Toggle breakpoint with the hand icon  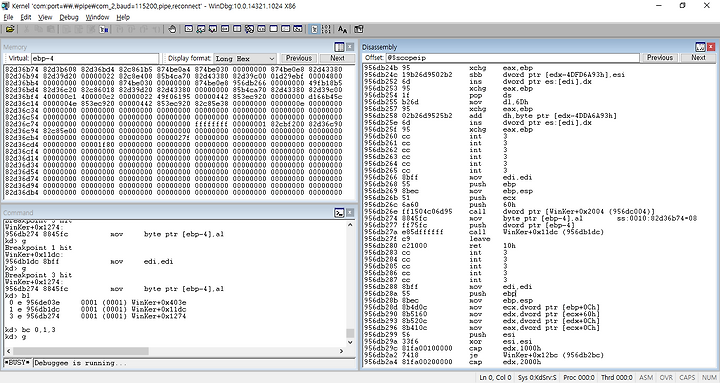click(x=172, y=29)
